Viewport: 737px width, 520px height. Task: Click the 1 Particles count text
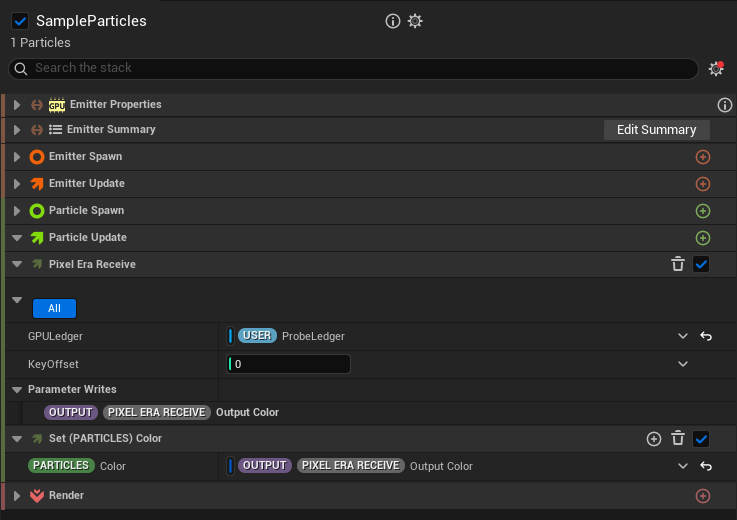coord(40,43)
